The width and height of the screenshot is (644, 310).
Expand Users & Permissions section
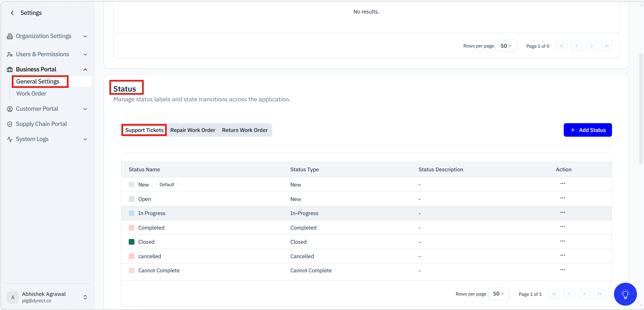tap(85, 55)
